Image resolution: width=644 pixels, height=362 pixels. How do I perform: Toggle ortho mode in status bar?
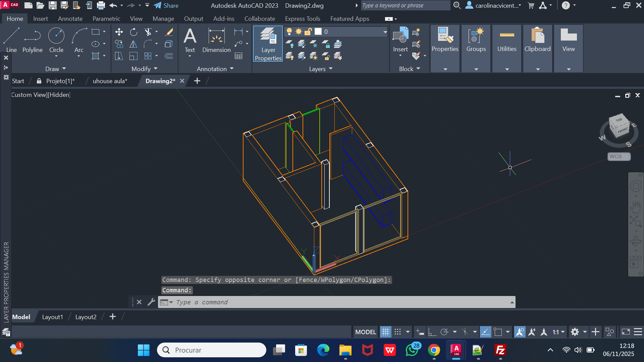pyautogui.click(x=432, y=332)
